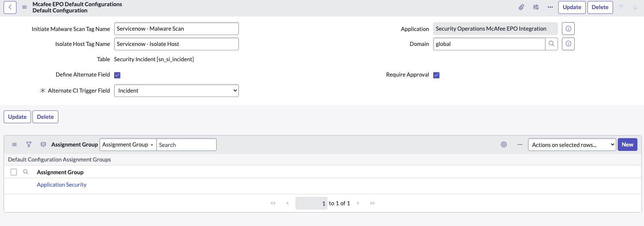Sort by Assignment Group column header
The image size is (644, 226).
point(60,172)
